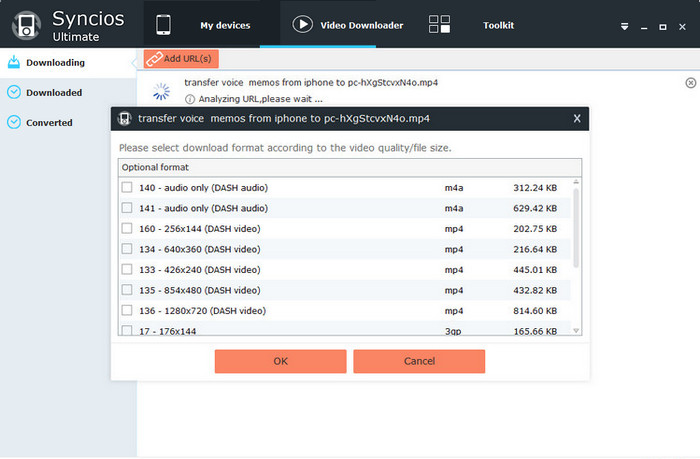The height and width of the screenshot is (459, 700).
Task: Cancel the format selection dialog
Action: pyautogui.click(x=419, y=361)
